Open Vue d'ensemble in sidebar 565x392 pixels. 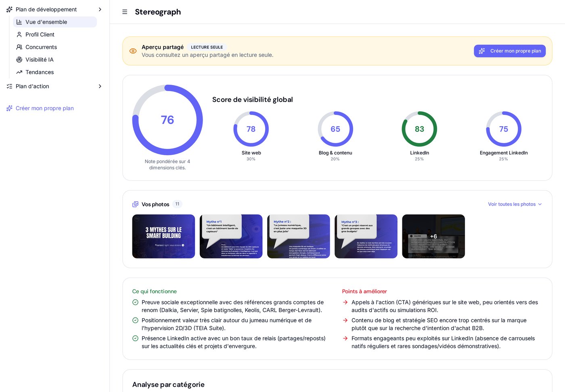[55, 22]
